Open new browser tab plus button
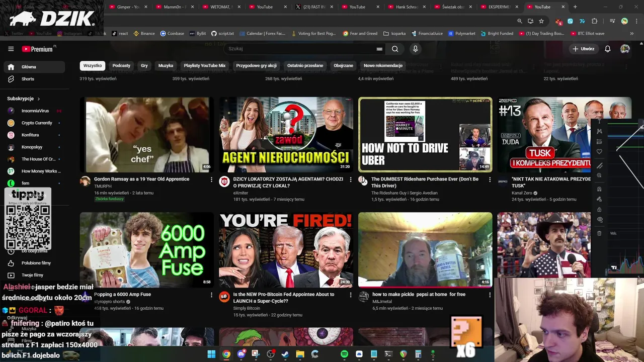 click(x=575, y=7)
